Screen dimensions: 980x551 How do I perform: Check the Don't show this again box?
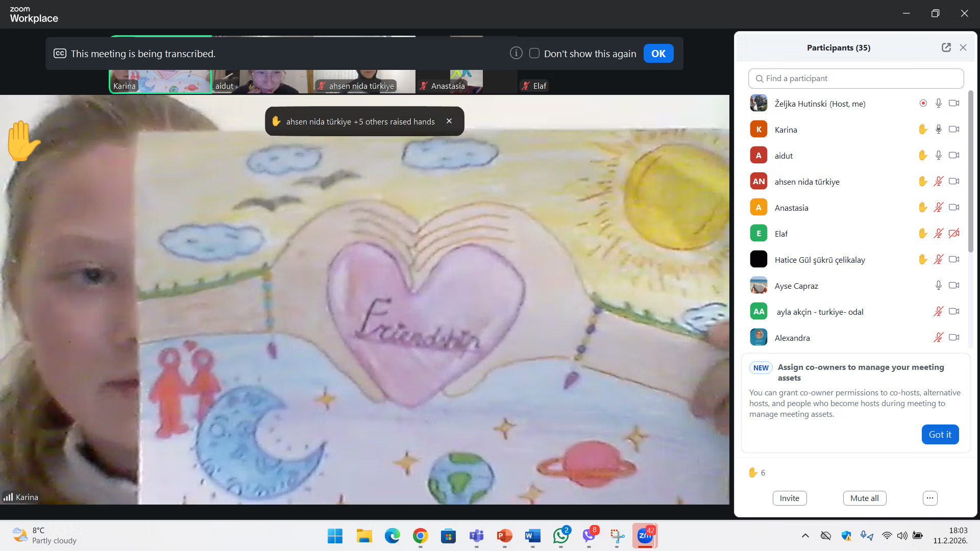click(x=534, y=54)
